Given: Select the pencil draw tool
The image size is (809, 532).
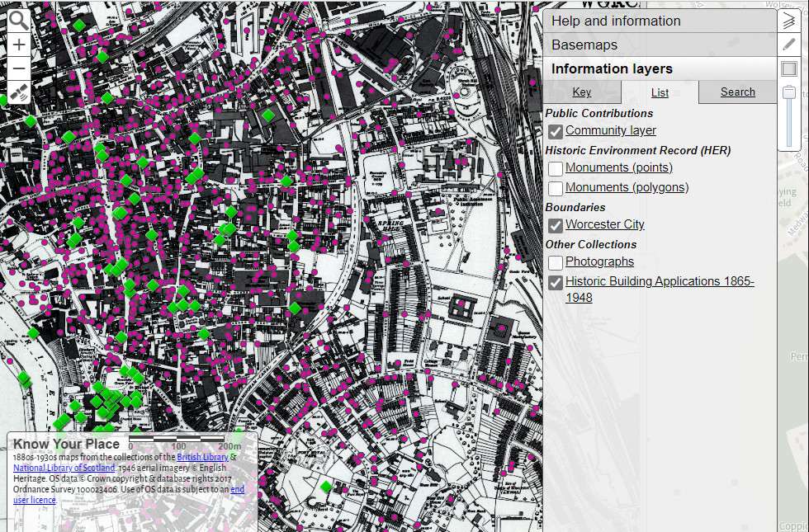Looking at the screenshot, I should (789, 45).
